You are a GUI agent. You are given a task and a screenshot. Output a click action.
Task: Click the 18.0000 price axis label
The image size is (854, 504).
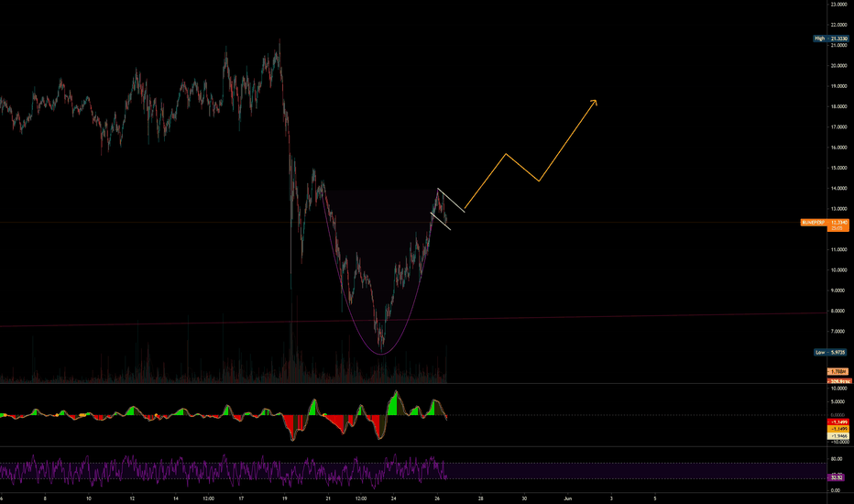pyautogui.click(x=838, y=107)
